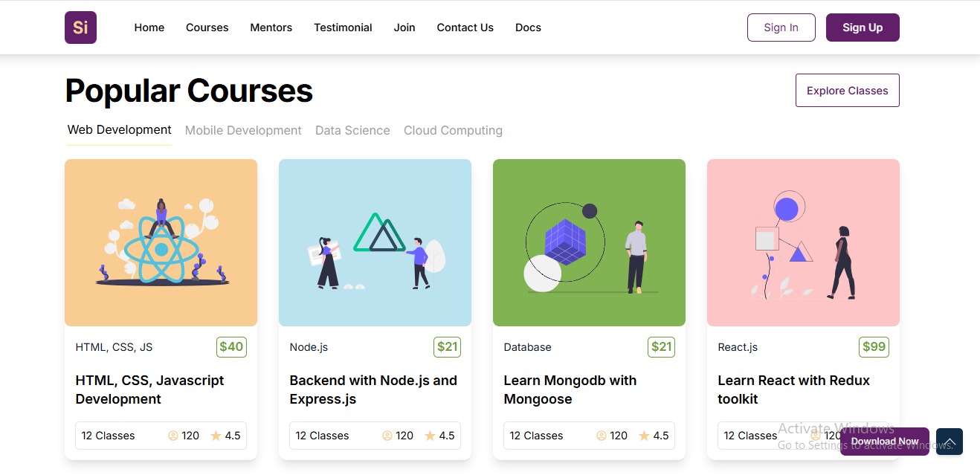Open the Courses nav link

(x=207, y=28)
